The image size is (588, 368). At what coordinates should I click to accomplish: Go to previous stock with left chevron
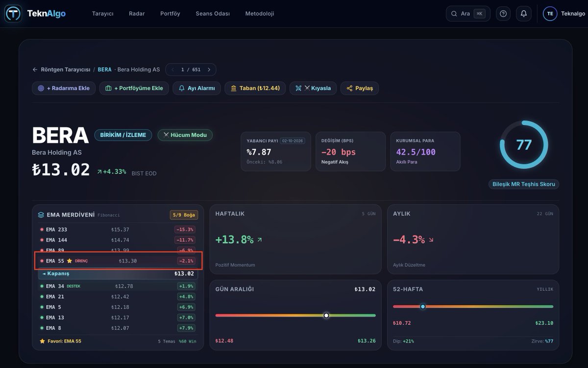coord(172,69)
